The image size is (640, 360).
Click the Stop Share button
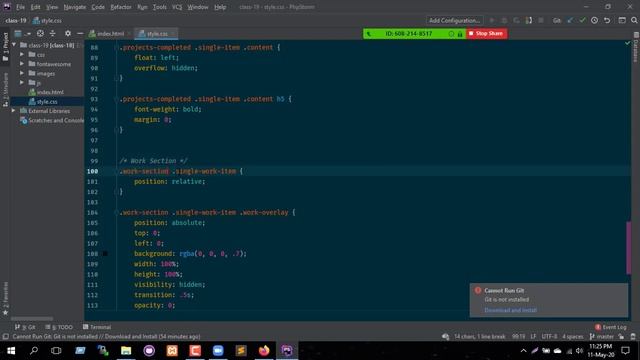tap(486, 33)
